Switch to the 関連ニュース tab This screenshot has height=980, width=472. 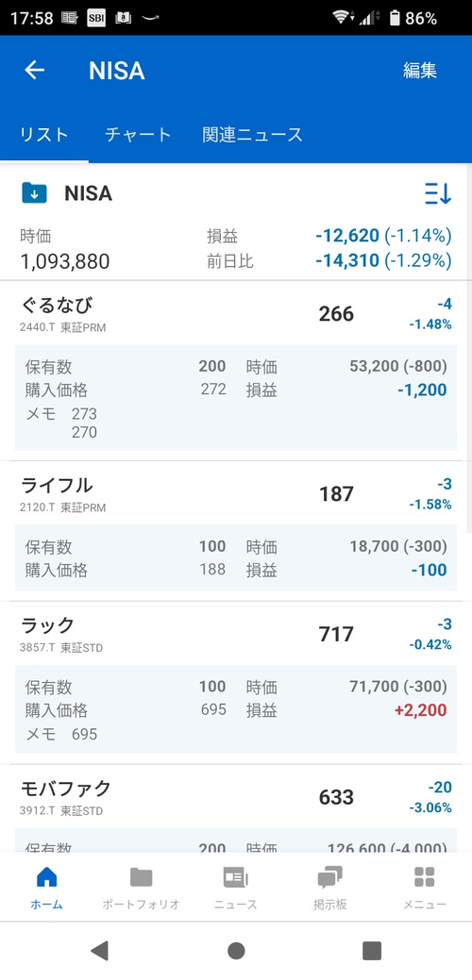tap(253, 135)
